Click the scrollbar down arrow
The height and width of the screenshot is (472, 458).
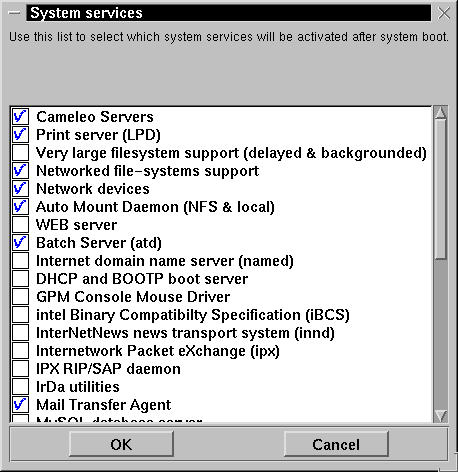tap(441, 416)
